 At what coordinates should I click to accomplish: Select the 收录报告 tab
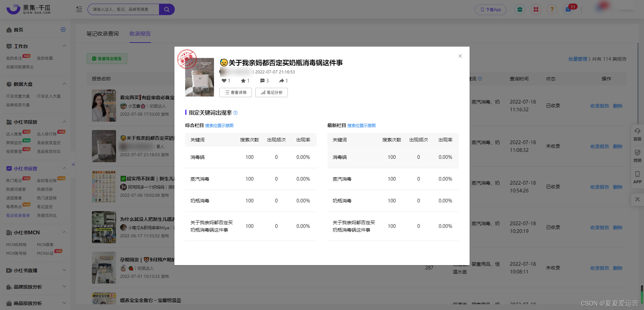click(x=140, y=34)
